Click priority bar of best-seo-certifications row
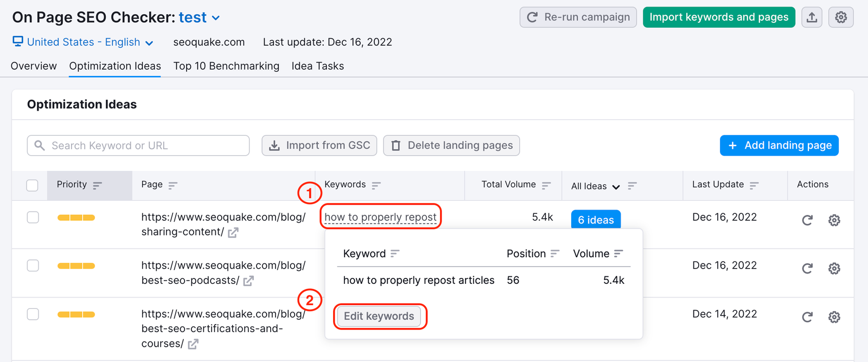Viewport: 868px width, 362px height. [76, 314]
